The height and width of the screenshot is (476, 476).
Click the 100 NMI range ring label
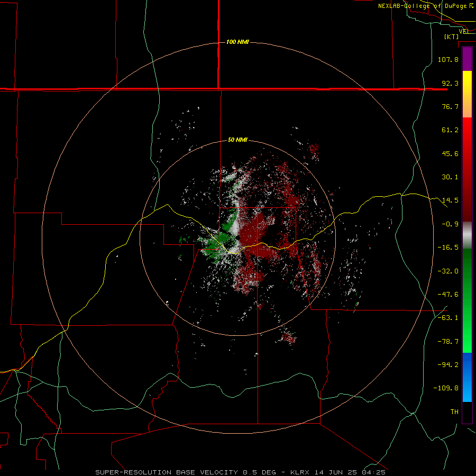[x=237, y=42]
